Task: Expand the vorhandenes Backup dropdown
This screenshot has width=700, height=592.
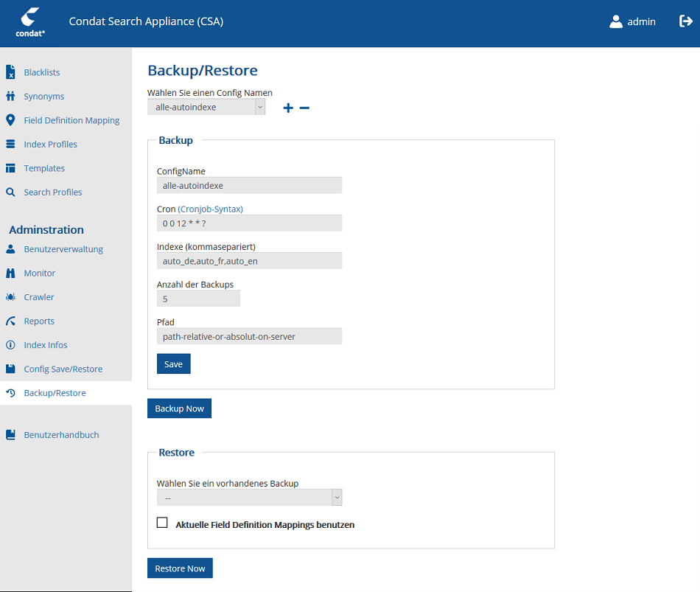Action: coord(249,498)
